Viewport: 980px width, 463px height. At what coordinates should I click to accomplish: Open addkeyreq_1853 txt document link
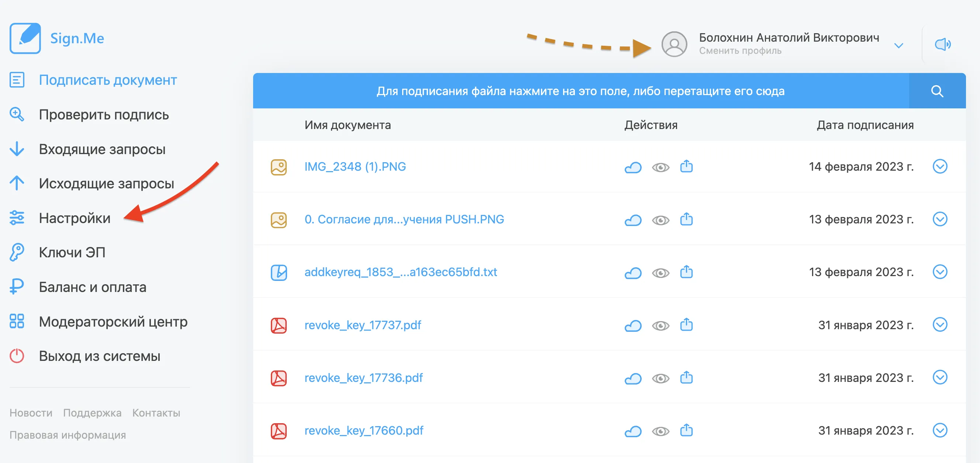click(x=401, y=272)
